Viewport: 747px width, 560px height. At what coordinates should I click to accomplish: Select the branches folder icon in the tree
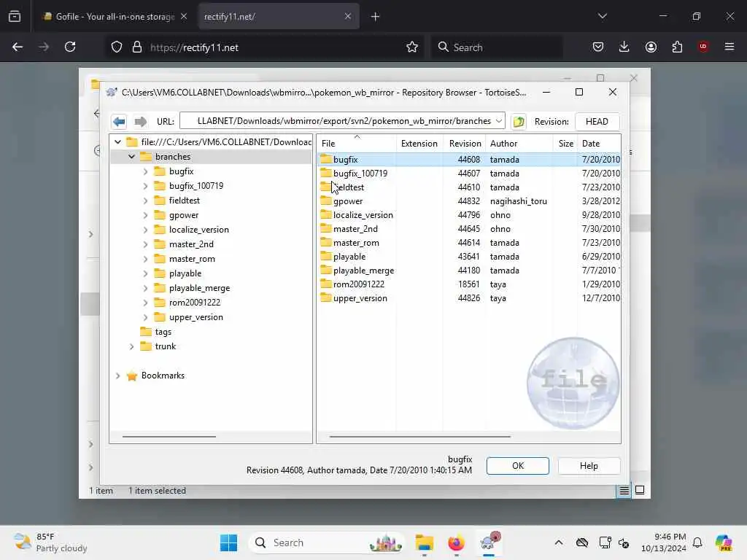[146, 157]
